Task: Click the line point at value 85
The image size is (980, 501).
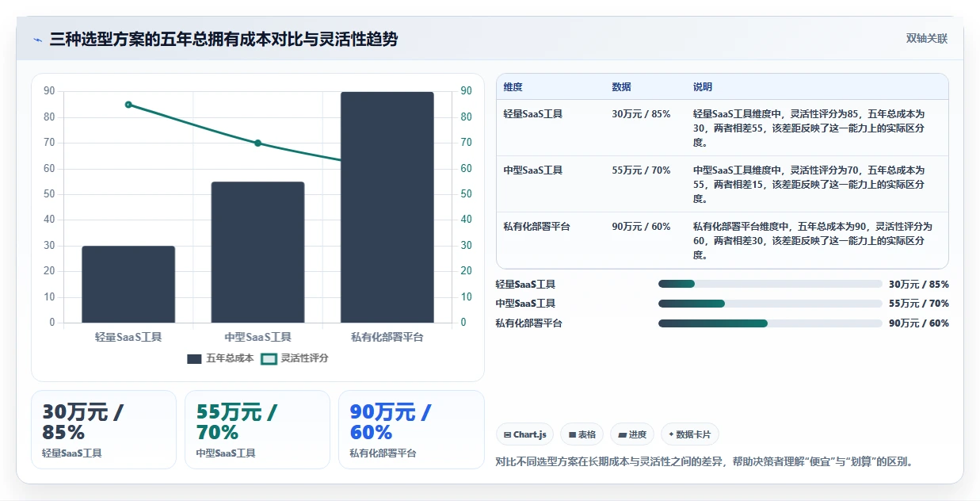Action: tap(128, 105)
